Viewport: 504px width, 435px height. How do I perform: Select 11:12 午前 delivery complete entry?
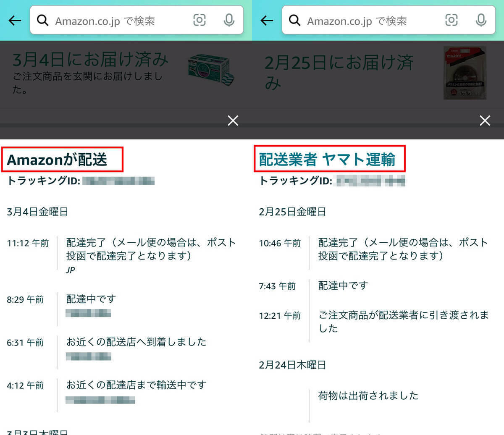122,255
